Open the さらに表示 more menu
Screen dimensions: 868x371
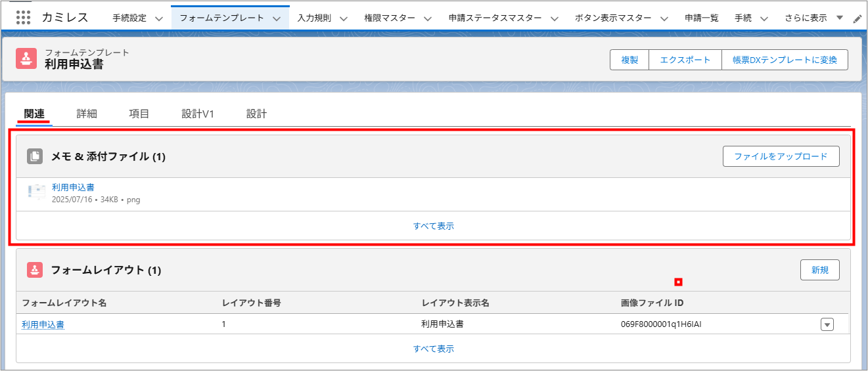813,18
